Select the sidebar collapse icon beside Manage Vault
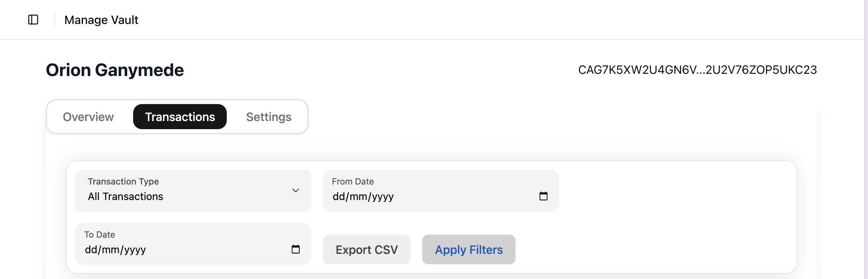The width and height of the screenshot is (868, 279). pyautogui.click(x=34, y=20)
